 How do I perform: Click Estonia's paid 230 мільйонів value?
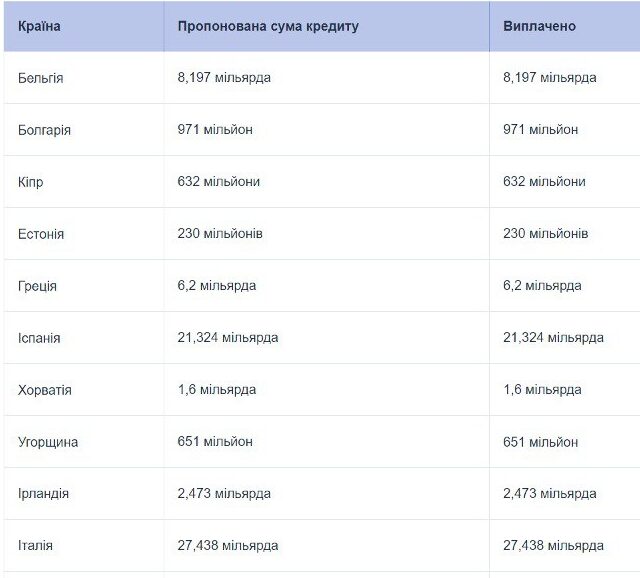click(545, 233)
